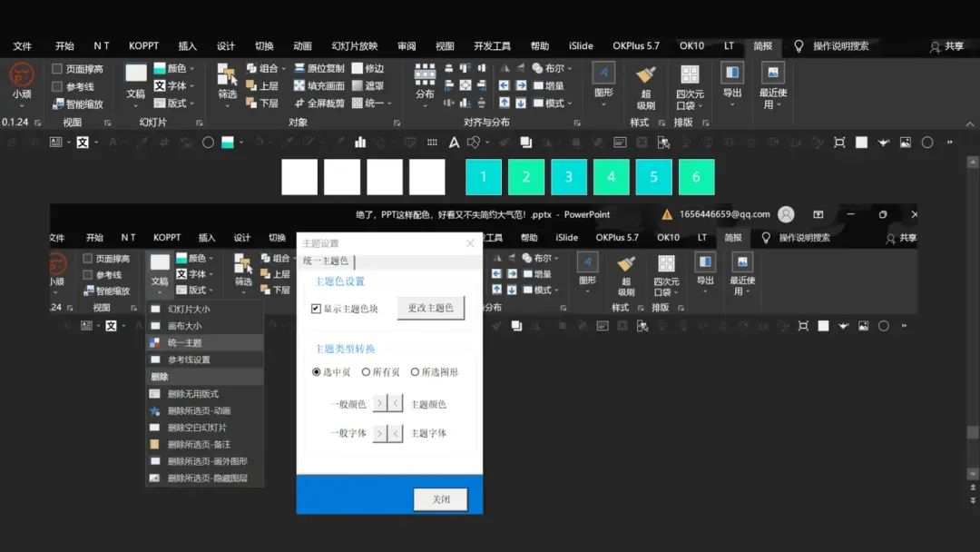Click the 导出 export icon
This screenshot has height=552, width=980.
point(732,73)
